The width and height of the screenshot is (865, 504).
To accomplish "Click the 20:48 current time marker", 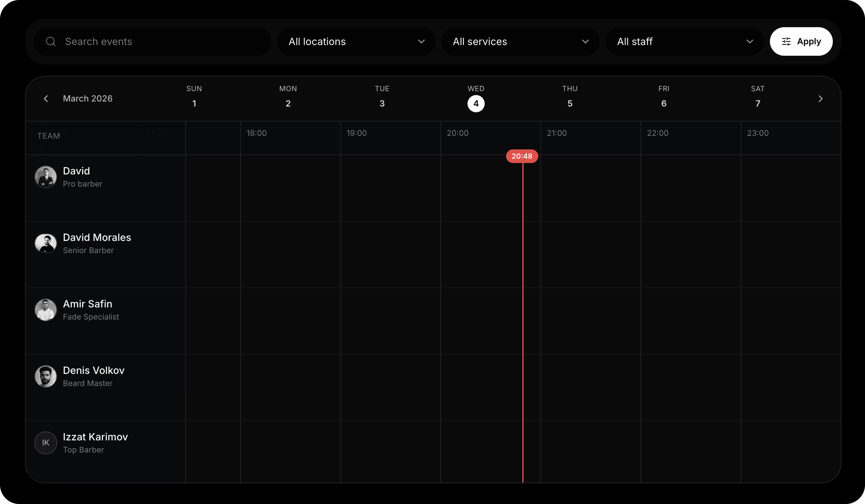I will point(522,156).
